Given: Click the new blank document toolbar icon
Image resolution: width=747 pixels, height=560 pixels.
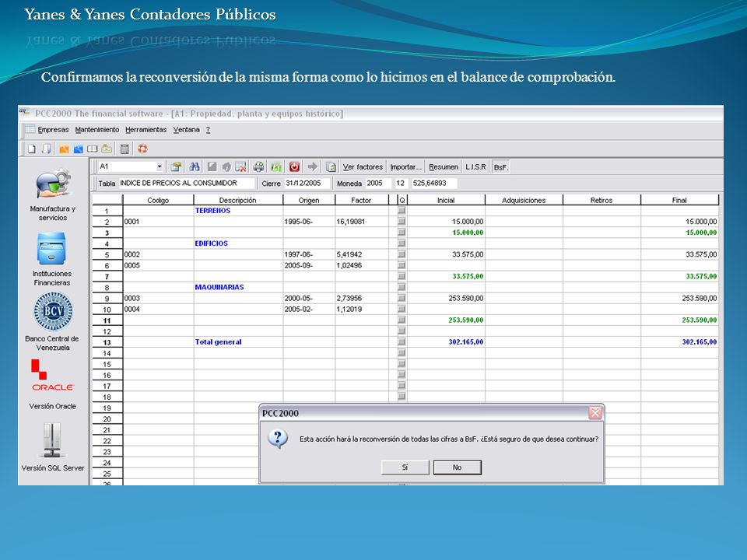Looking at the screenshot, I should [x=31, y=149].
